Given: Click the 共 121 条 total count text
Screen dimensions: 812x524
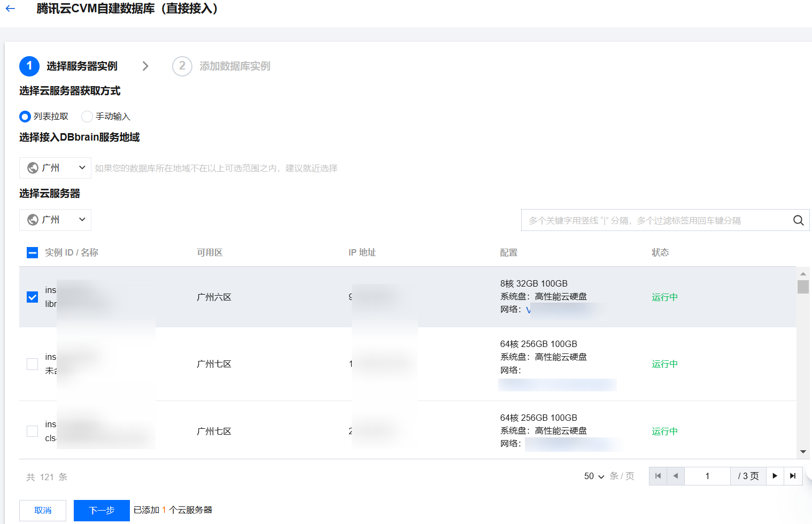Looking at the screenshot, I should click(x=47, y=477).
